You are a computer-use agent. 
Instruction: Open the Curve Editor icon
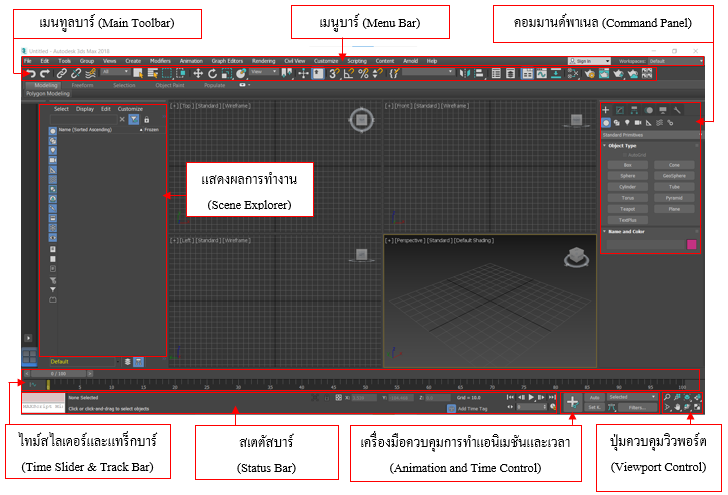[x=541, y=73]
